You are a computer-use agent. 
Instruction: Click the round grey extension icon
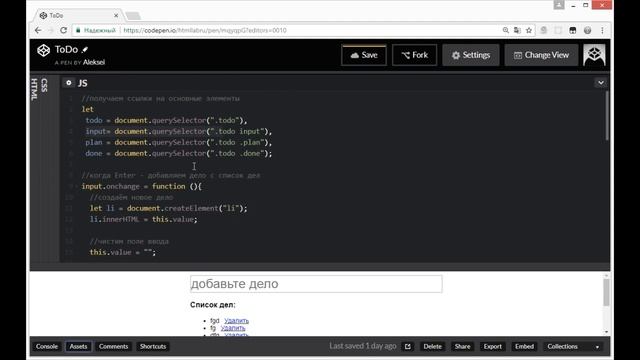point(587,30)
